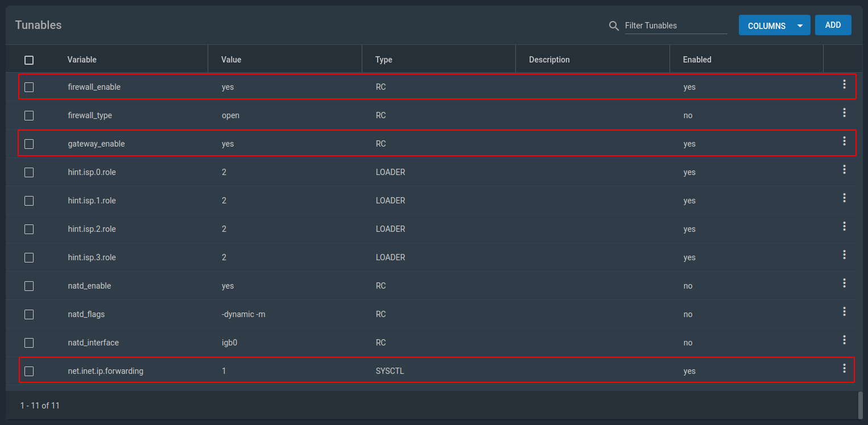
Task: Sort by the Variable column header
Action: (x=82, y=60)
